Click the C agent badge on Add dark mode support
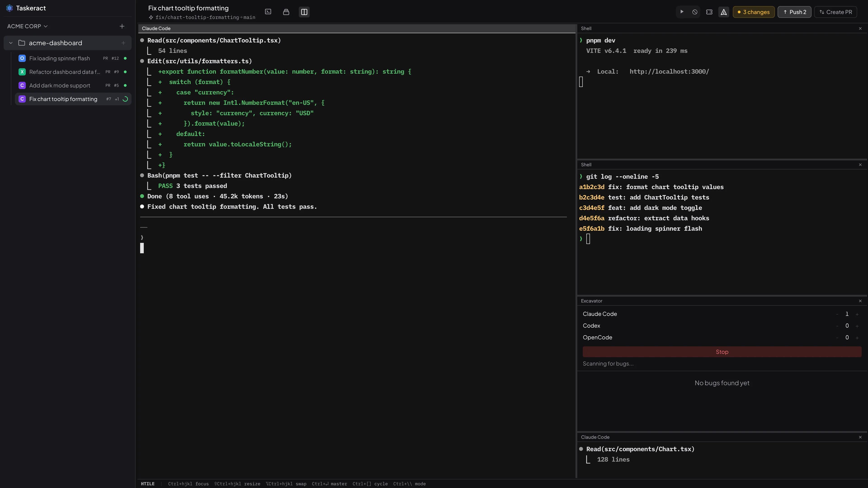The width and height of the screenshot is (868, 488). pyautogui.click(x=22, y=85)
